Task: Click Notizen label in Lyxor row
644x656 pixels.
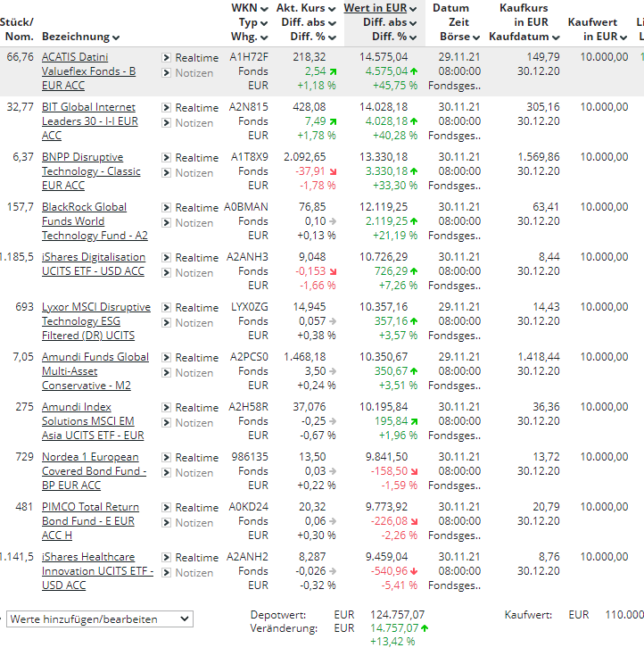Action: click(x=194, y=323)
